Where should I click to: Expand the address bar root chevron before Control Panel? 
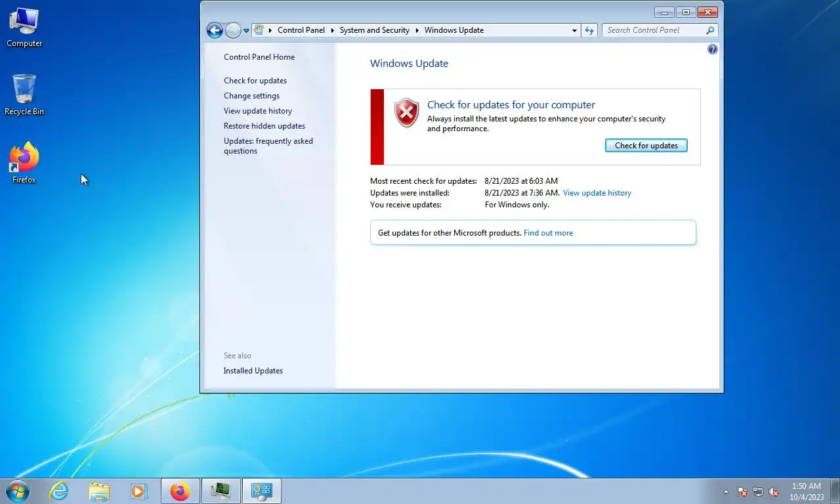click(270, 30)
